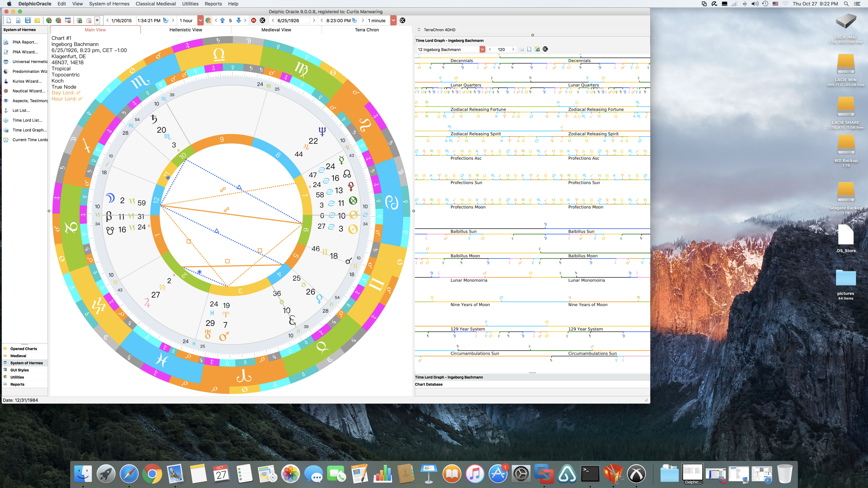This screenshot has width=868, height=488.
Task: Click the blue down arrow icon
Action: (x=239, y=21)
